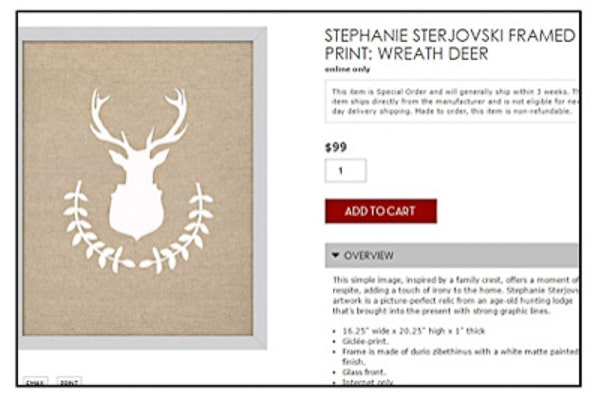Click the Print button below the image
The width and height of the screenshot is (600, 400).
pyautogui.click(x=69, y=382)
